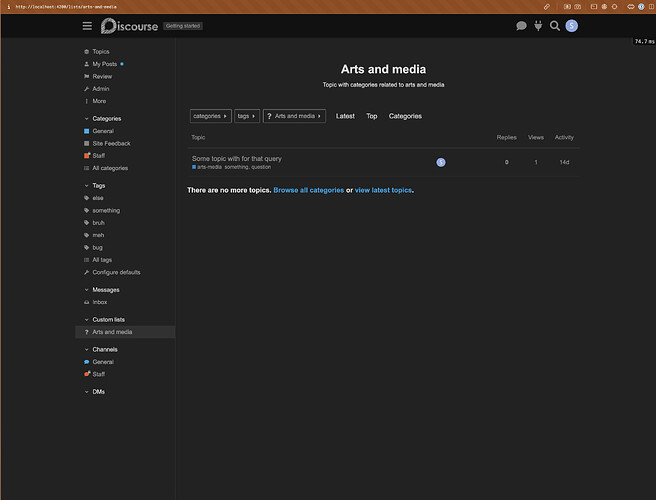
Task: Switch to the Categories tab
Action: [x=405, y=116]
